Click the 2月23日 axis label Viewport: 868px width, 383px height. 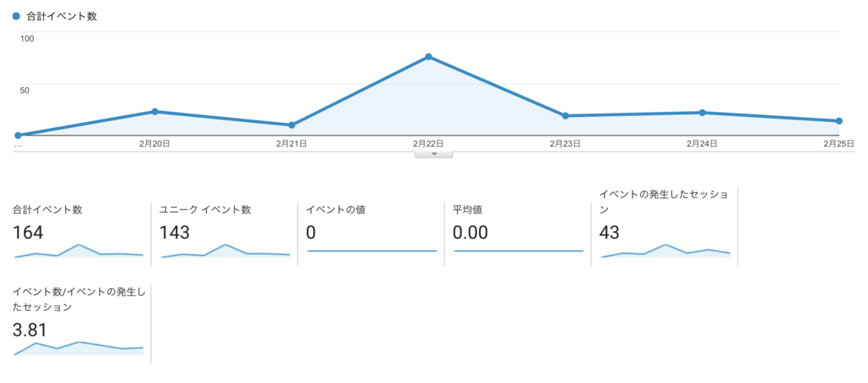[565, 143]
